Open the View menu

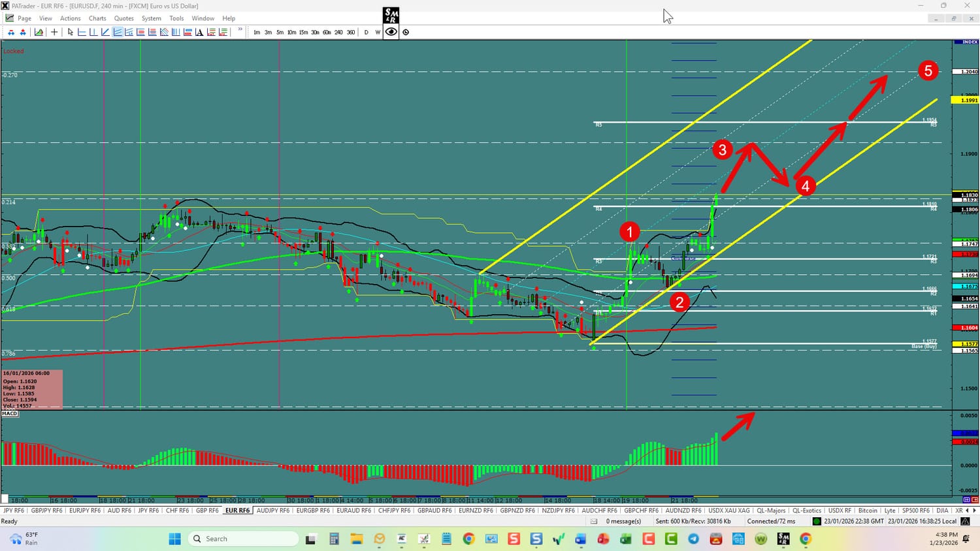click(x=46, y=18)
